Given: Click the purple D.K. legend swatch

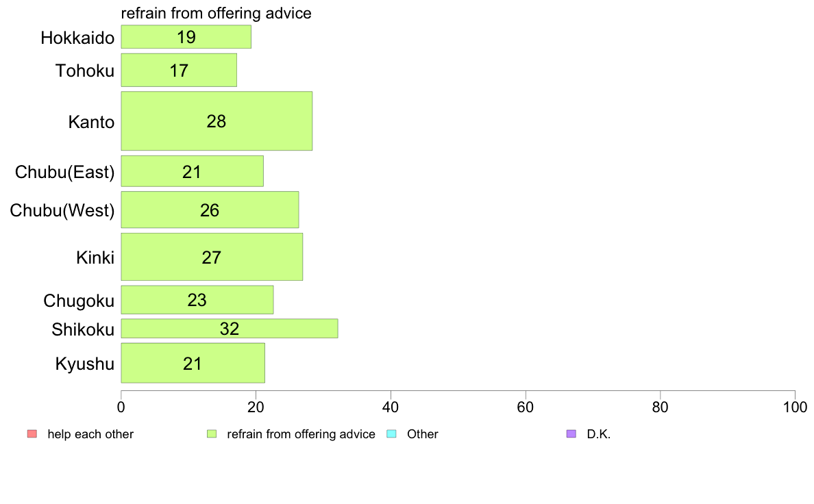Looking at the screenshot, I should (x=571, y=434).
